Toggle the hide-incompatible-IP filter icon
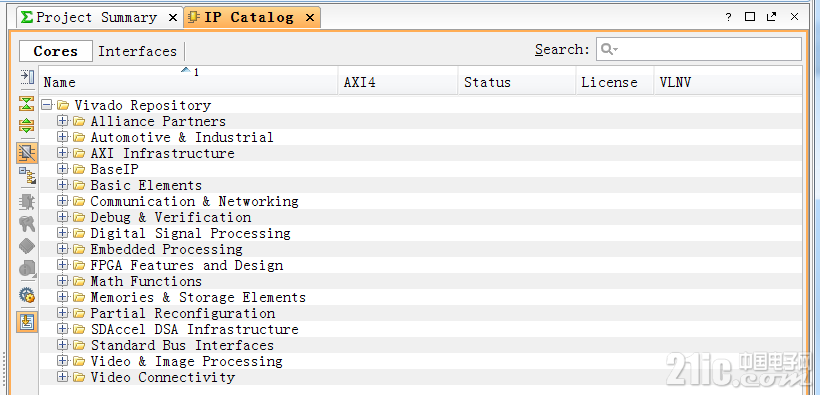The image size is (820, 395). [27, 152]
